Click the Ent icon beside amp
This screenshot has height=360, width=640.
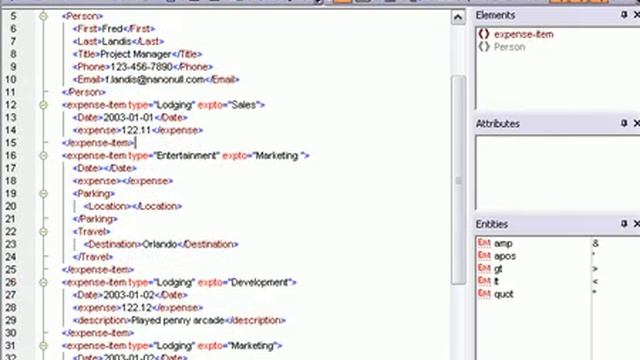tap(484, 243)
